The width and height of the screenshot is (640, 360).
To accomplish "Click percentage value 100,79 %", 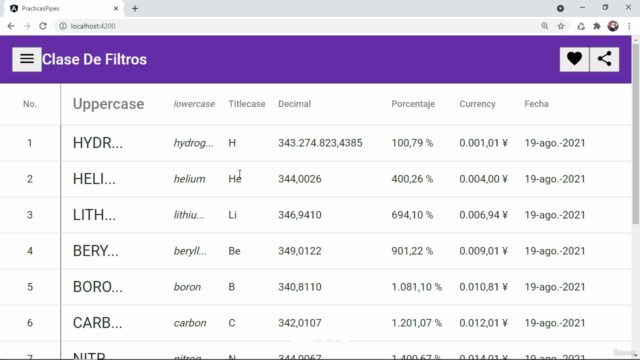I will [x=412, y=143].
